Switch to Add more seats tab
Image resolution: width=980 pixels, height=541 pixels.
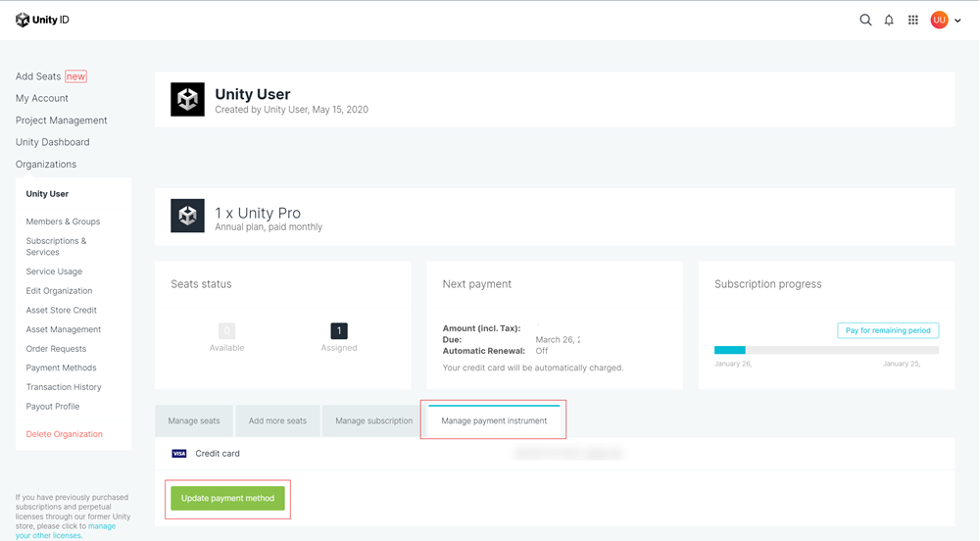click(x=277, y=421)
